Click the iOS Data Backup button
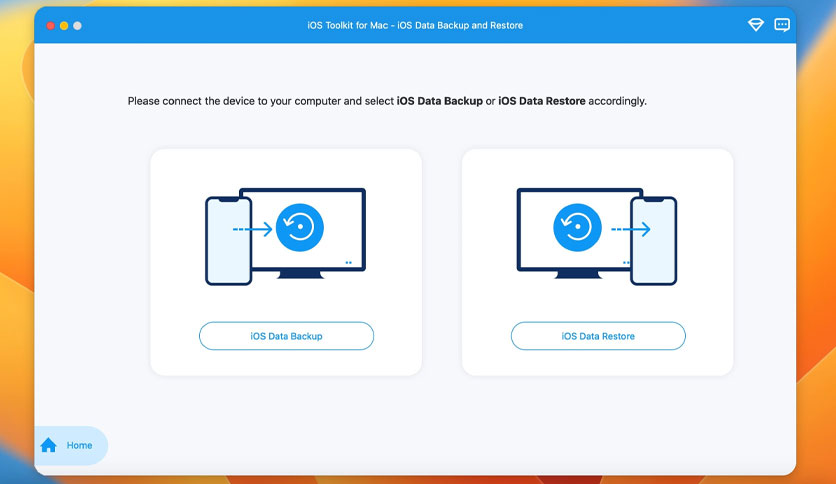Screen dimensions: 836x484 (286, 336)
